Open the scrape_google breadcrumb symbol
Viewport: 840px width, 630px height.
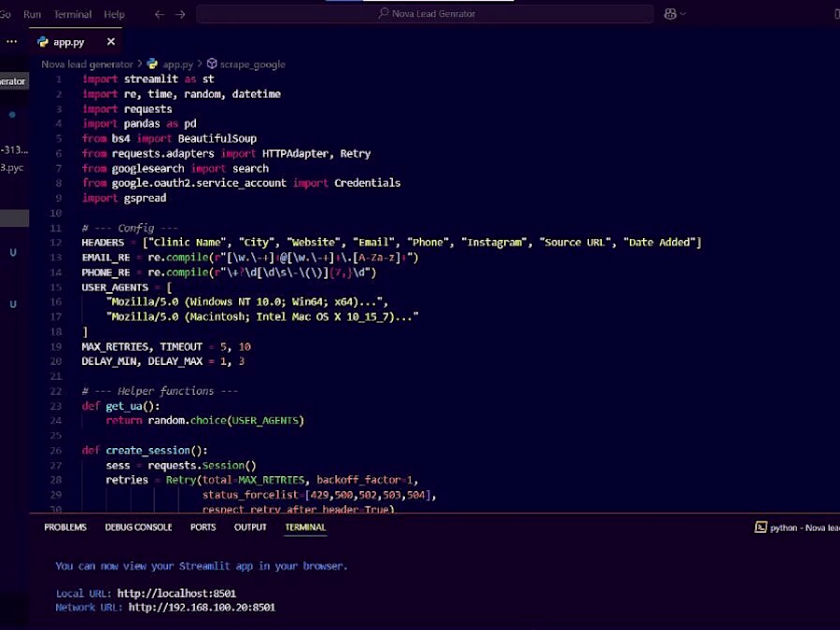point(252,64)
